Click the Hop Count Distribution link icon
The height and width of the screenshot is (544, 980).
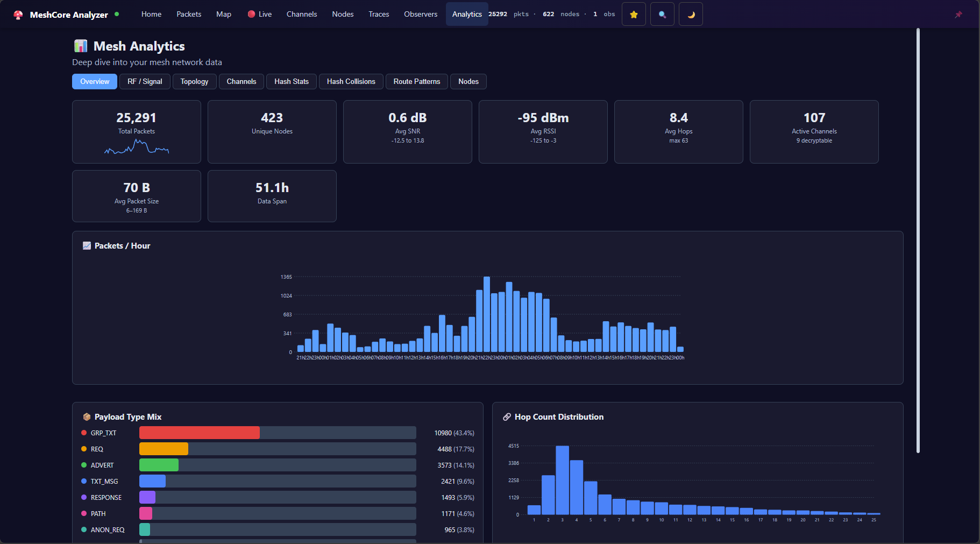[507, 416]
